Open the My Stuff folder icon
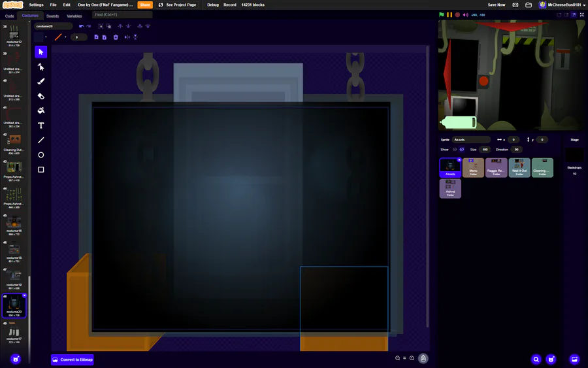 (x=529, y=5)
